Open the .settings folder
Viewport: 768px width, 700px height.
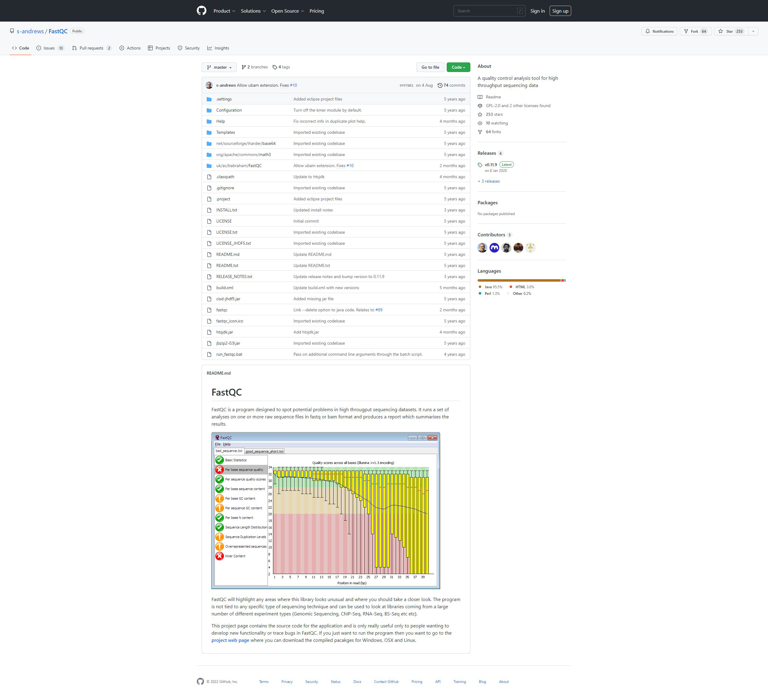point(223,99)
